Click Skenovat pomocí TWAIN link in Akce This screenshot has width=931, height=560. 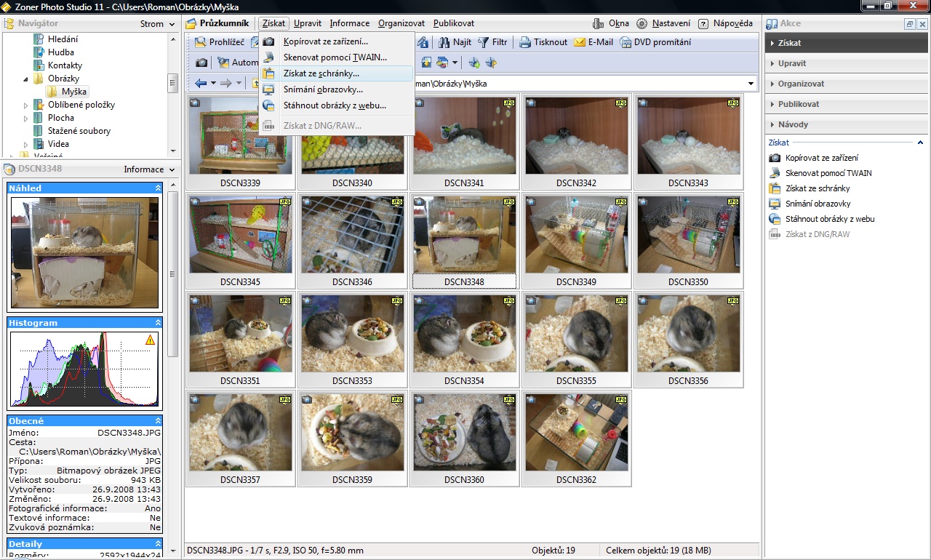pos(828,173)
